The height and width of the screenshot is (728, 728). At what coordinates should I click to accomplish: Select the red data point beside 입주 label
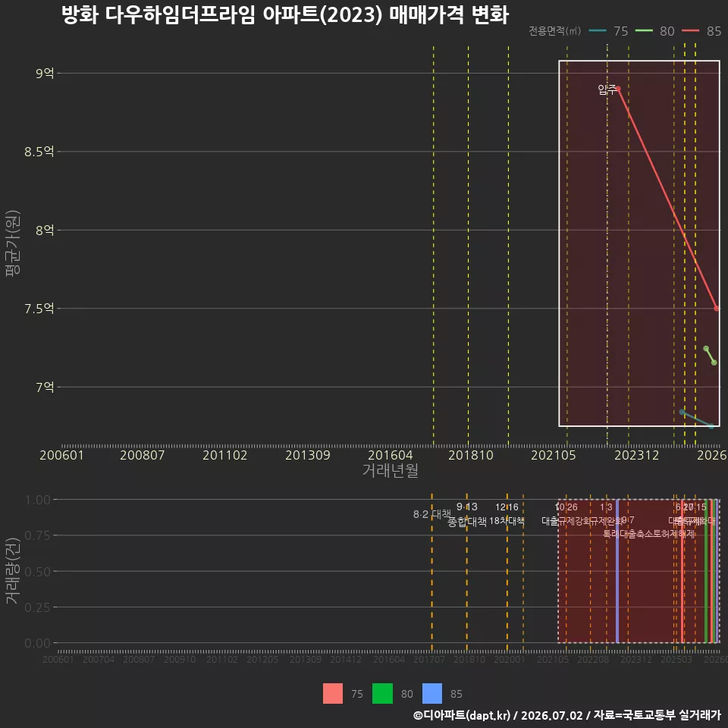(x=618, y=89)
